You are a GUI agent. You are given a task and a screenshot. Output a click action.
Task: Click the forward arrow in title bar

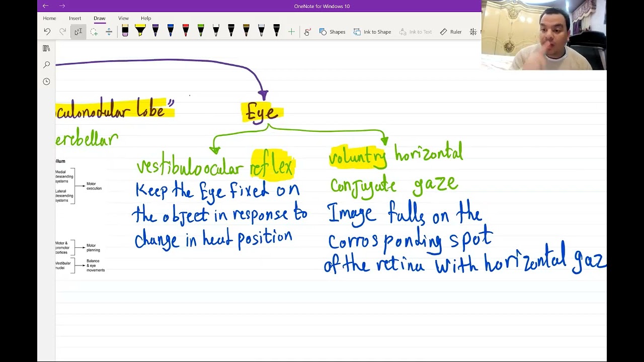click(x=62, y=6)
